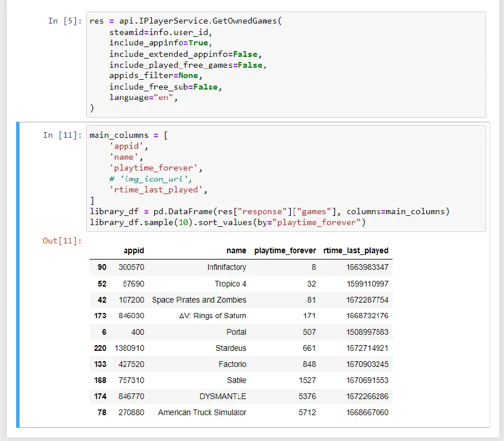Click playtime value 5712

tap(307, 412)
